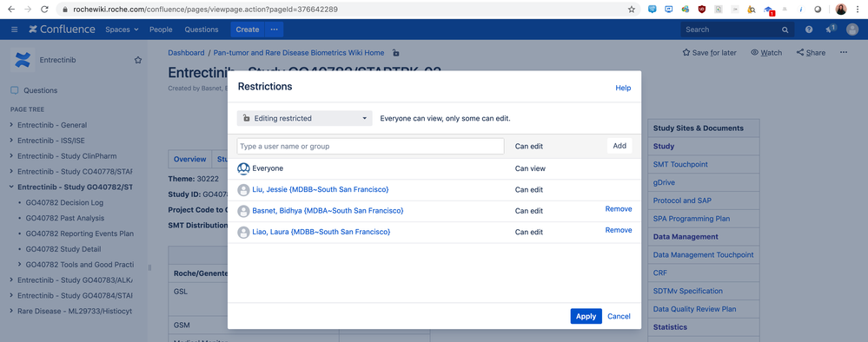Open Pan-tumor and Rare Disease Biometrics Wiki Home
868x342 pixels.
[299, 53]
